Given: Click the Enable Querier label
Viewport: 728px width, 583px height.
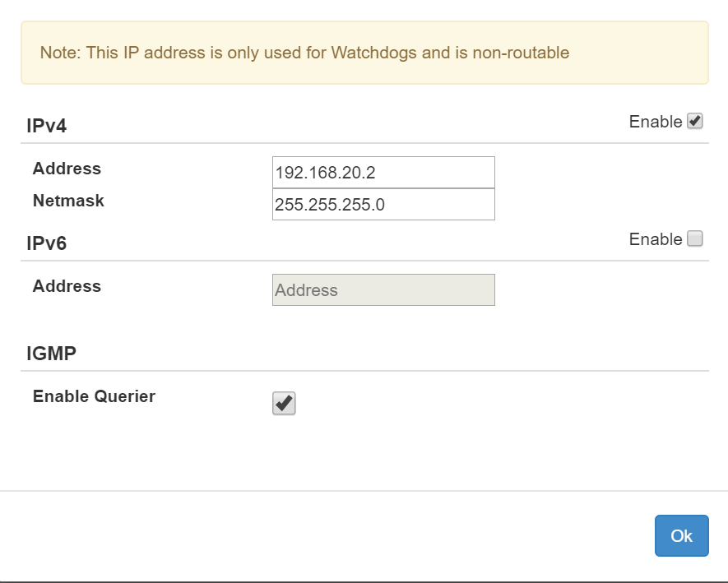Looking at the screenshot, I should click(x=94, y=396).
